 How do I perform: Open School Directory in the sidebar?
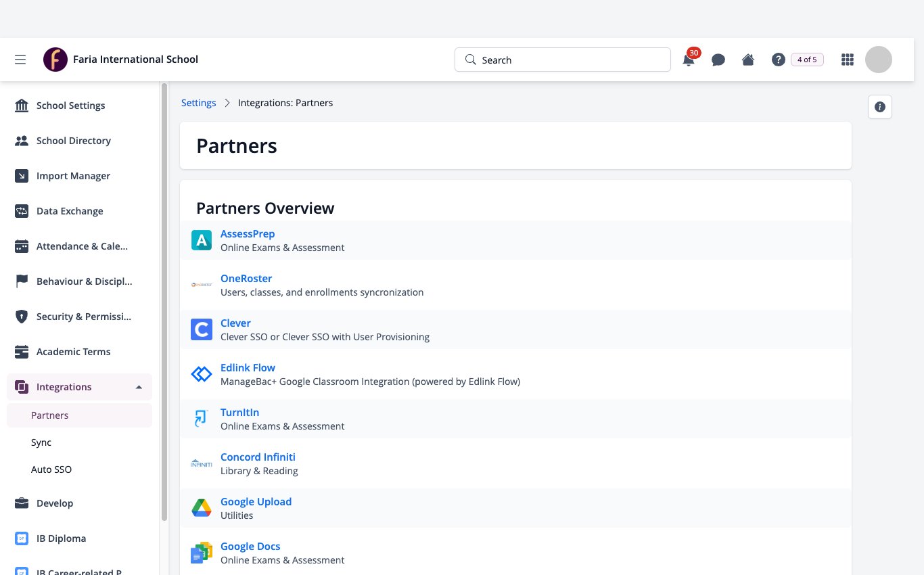(x=74, y=141)
